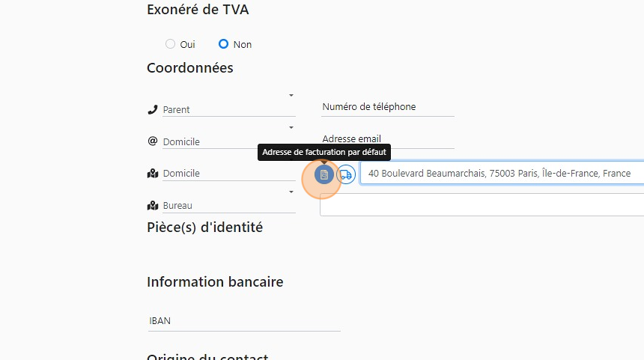Click the Oui label text

(x=187, y=45)
